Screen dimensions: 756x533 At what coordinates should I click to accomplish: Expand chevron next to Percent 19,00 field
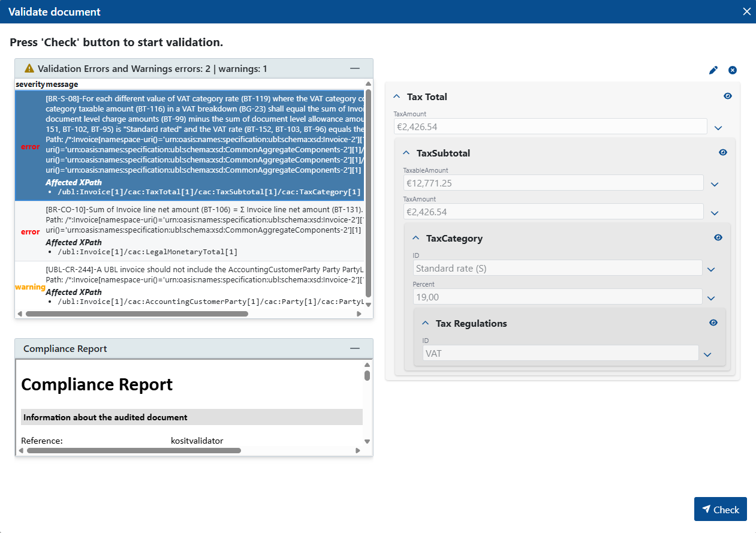click(711, 298)
